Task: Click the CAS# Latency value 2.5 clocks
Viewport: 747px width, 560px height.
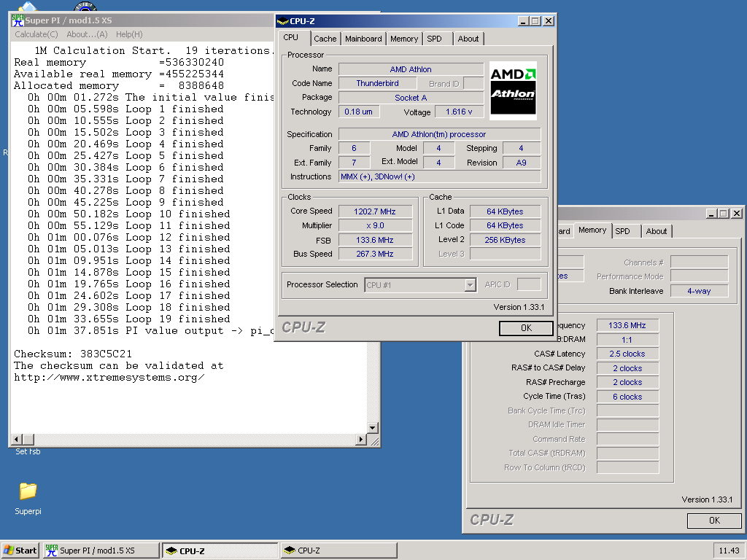Action: coord(627,354)
